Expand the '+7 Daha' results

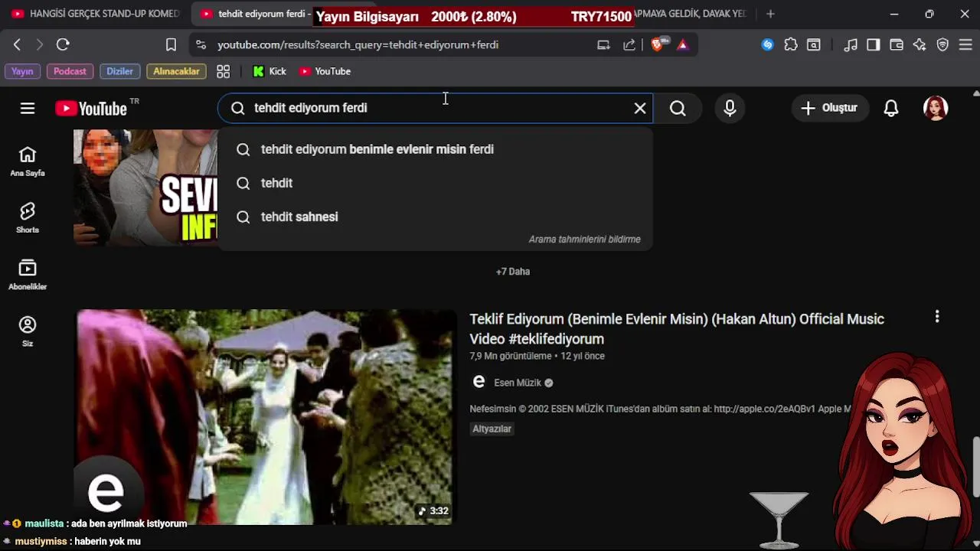(513, 272)
